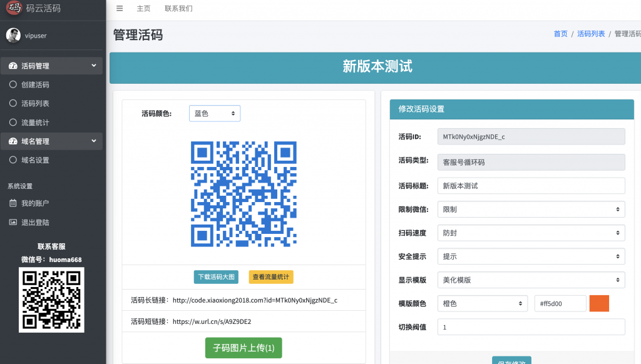The image size is (641, 364).
Task: Go to 流量统计 in the sidebar
Action: click(35, 122)
